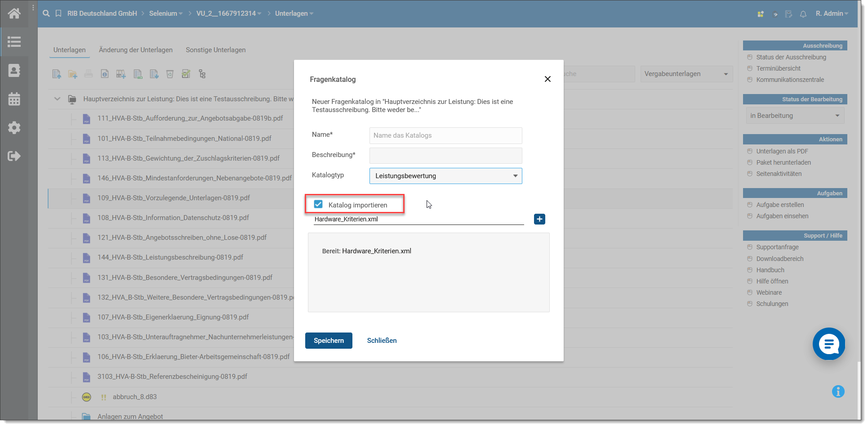This screenshot has width=868, height=427.
Task: Click the add binders toolbar icon
Action: 121,74
